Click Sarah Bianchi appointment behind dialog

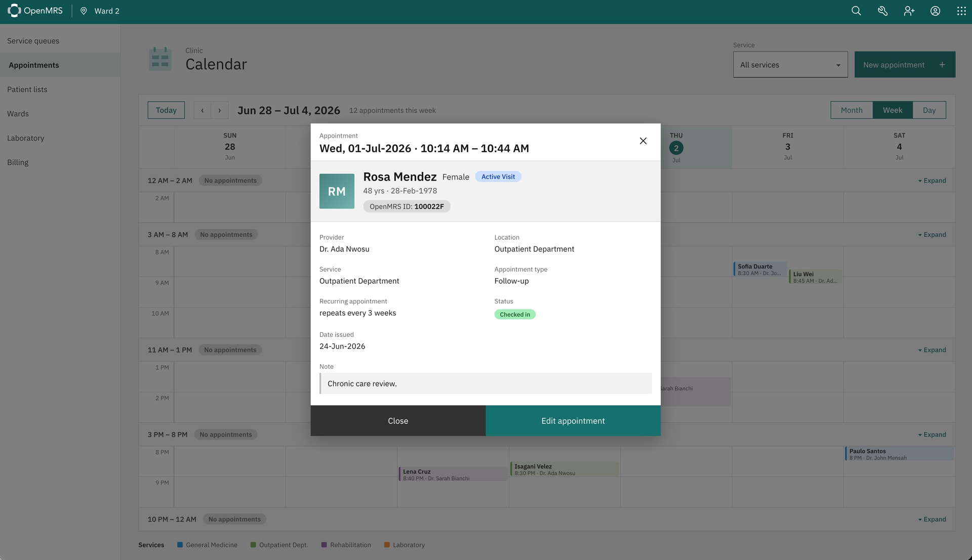695,391
